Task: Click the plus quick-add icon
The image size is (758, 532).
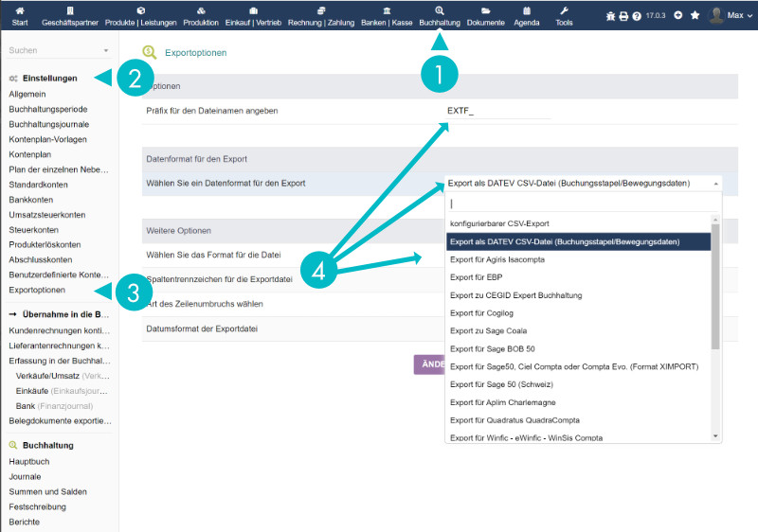Action: (678, 15)
